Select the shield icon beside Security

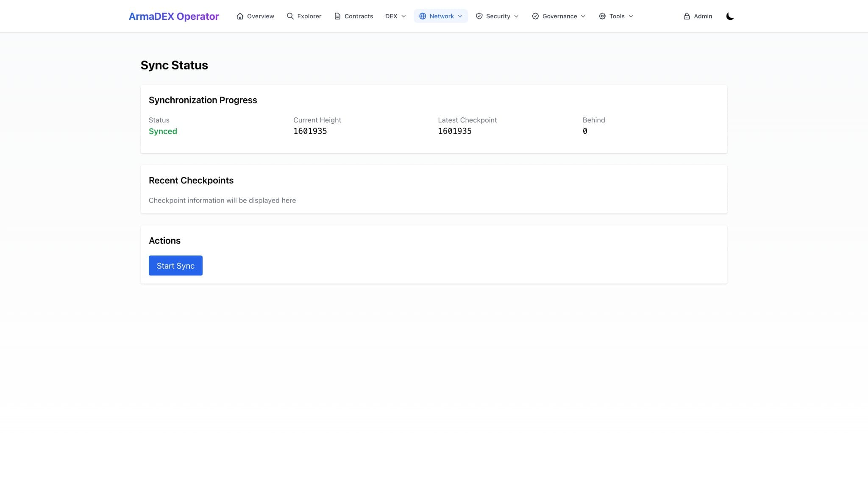click(479, 16)
